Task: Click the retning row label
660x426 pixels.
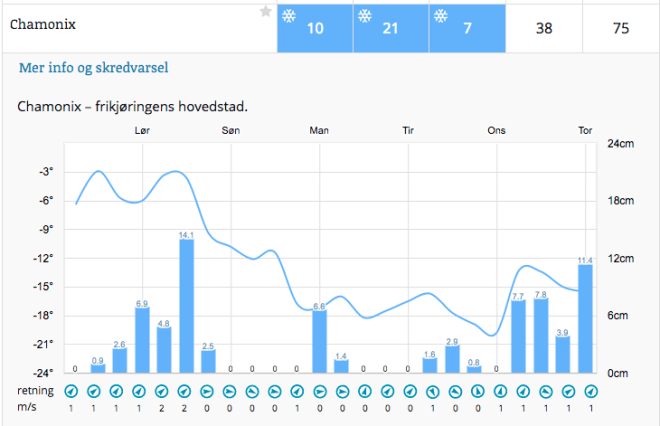Action: (x=35, y=391)
